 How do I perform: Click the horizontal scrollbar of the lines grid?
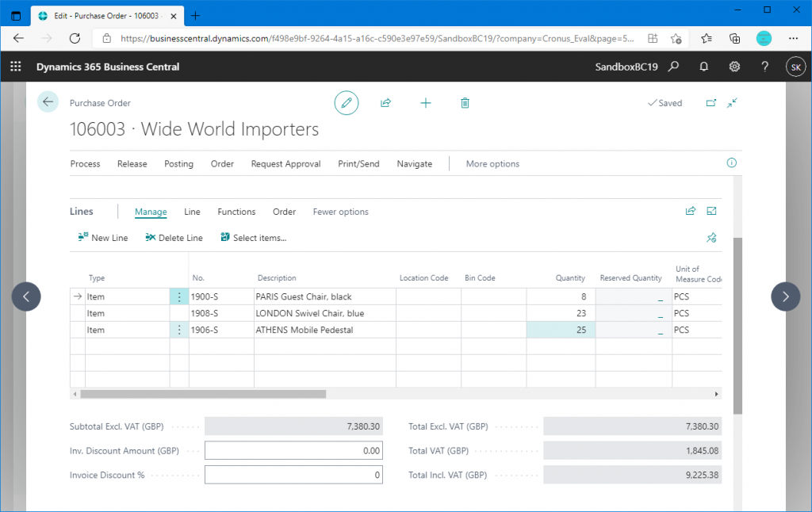click(203, 394)
